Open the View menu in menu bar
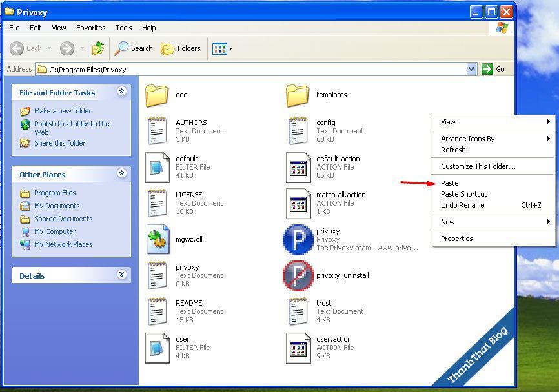 59,28
